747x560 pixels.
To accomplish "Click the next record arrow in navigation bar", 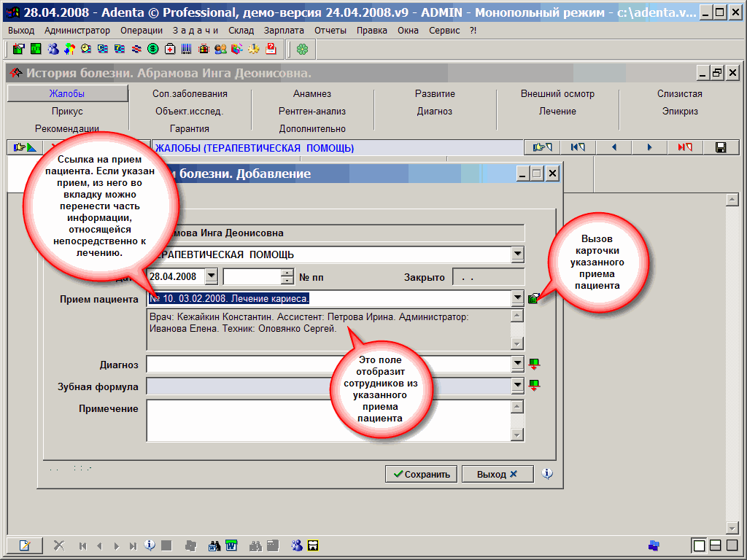I will [x=649, y=147].
